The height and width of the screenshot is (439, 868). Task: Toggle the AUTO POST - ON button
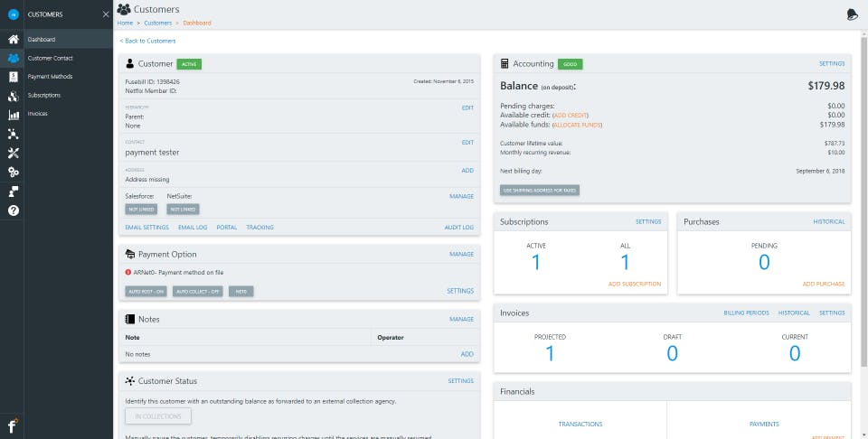point(146,292)
